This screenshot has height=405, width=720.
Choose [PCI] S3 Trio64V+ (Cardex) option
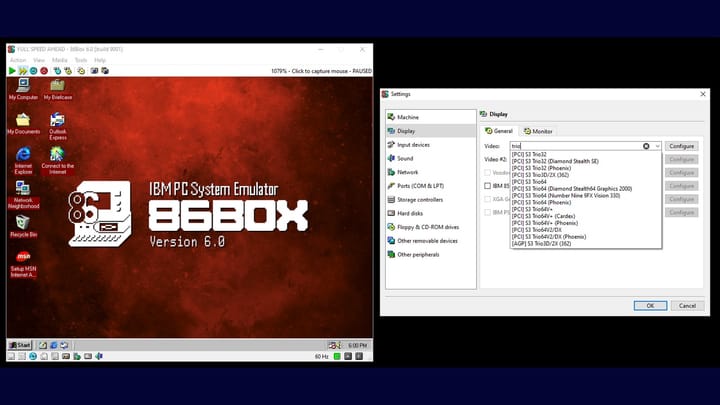(x=585, y=216)
